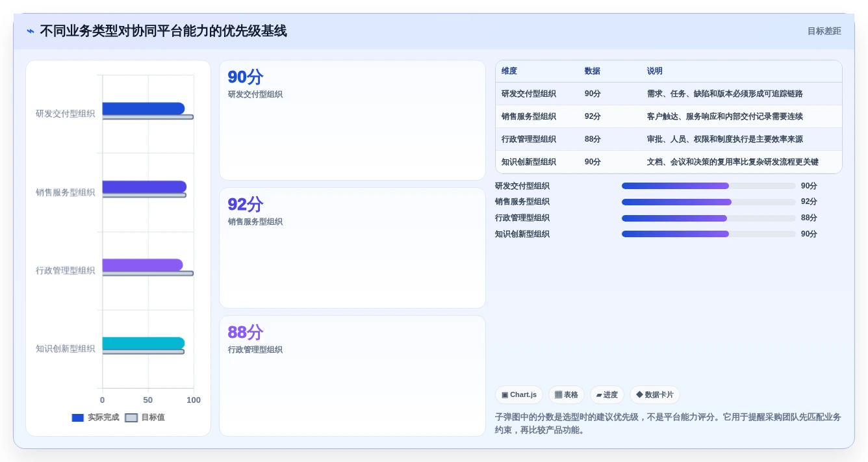Click the blue 研发交付型组织 actual bar
The height and width of the screenshot is (462, 868).
coord(144,109)
